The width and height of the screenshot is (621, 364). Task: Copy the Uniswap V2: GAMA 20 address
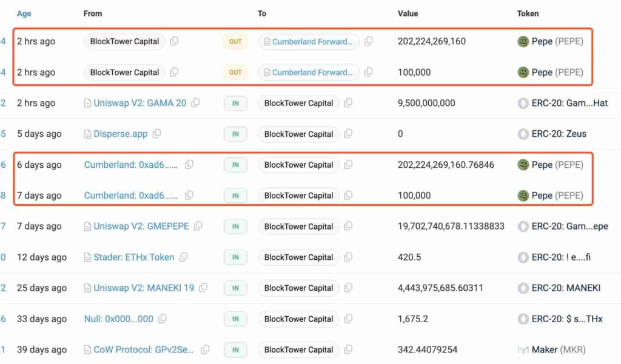pyautogui.click(x=195, y=103)
